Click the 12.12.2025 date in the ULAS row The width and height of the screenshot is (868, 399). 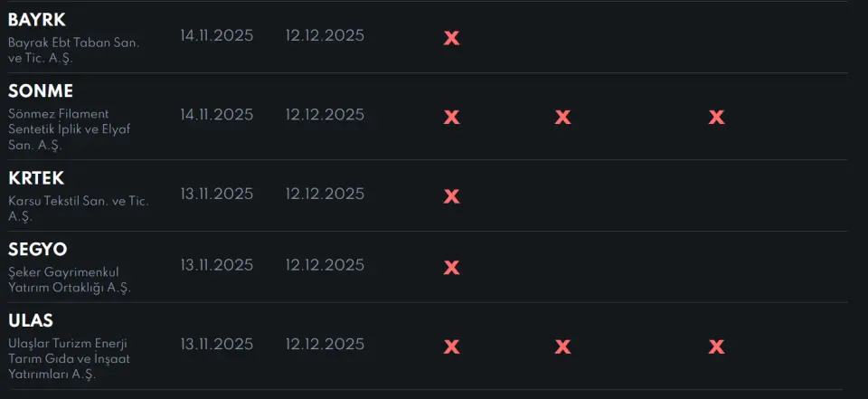pos(325,345)
